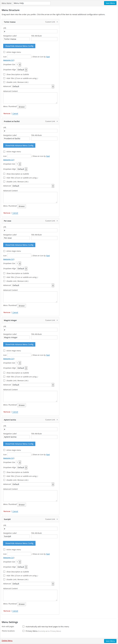Click Browse thumbnail button for Per esse
The image size is (118, 644).
pos(22,306)
